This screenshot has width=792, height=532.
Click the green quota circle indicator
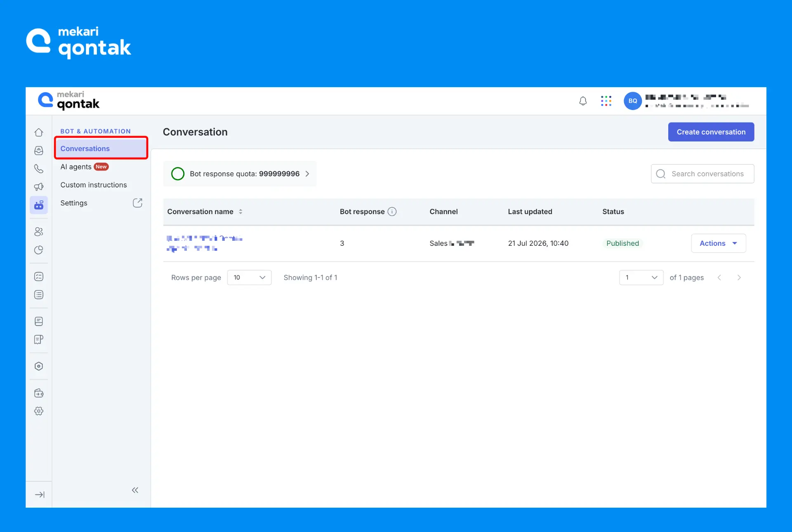178,174
